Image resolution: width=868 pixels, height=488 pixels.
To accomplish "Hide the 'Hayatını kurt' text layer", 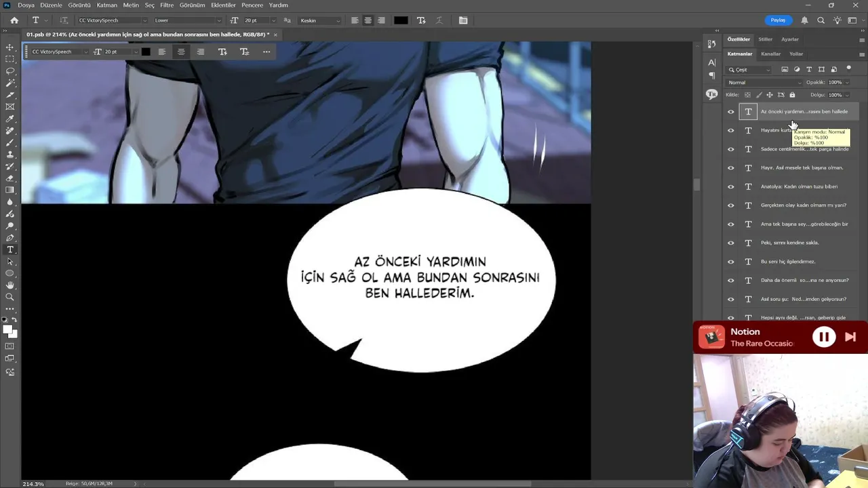I will pyautogui.click(x=731, y=130).
